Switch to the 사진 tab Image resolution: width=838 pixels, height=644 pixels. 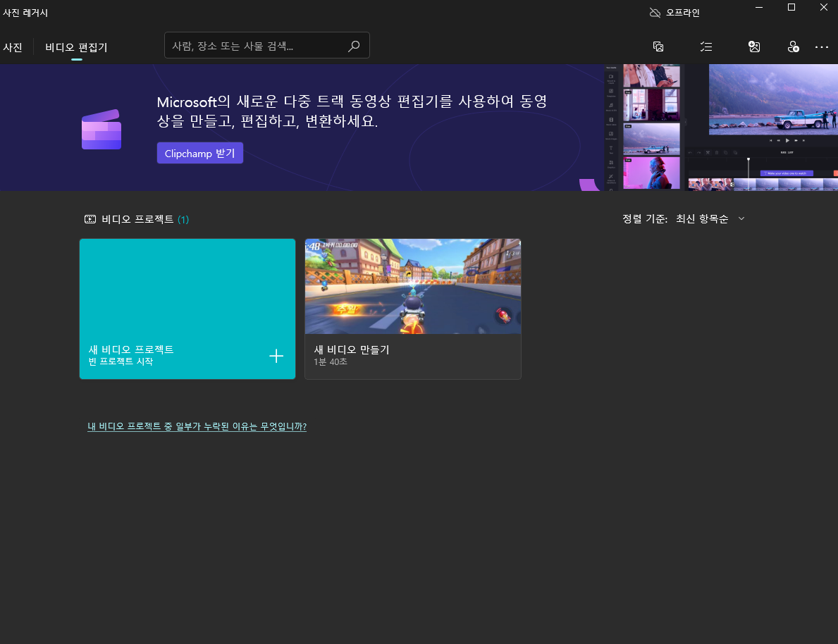[13, 47]
